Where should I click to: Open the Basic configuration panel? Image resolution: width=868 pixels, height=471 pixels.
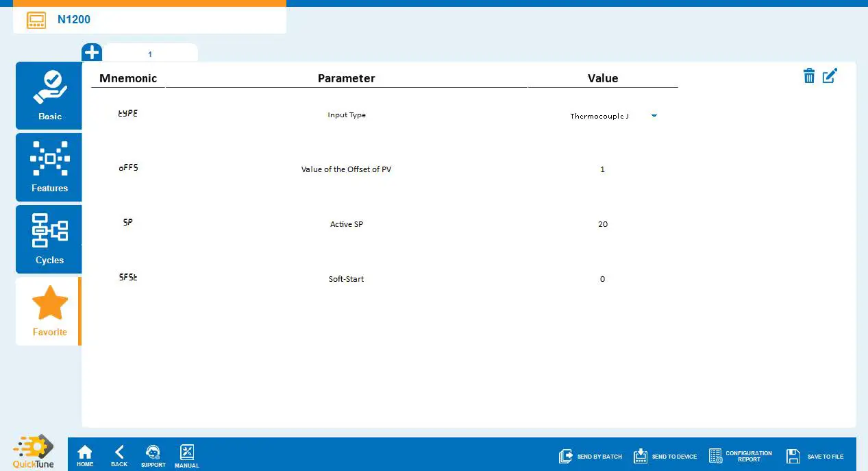pyautogui.click(x=49, y=95)
